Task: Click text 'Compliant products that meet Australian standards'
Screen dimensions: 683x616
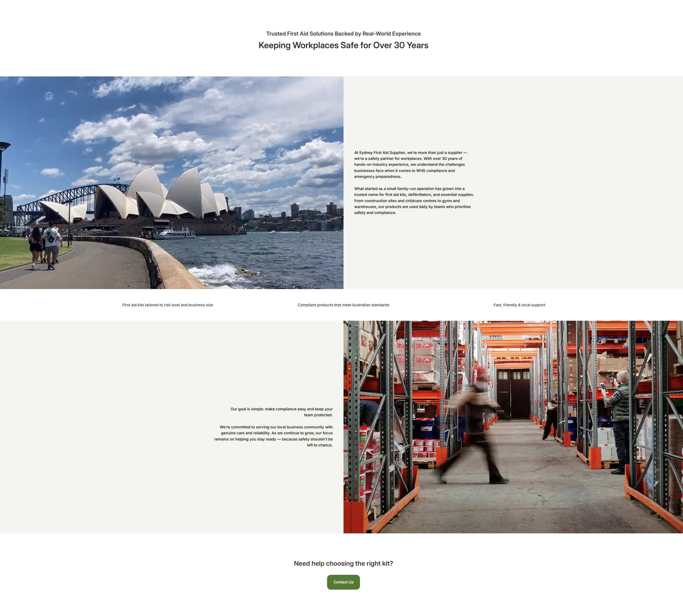Action: [343, 305]
